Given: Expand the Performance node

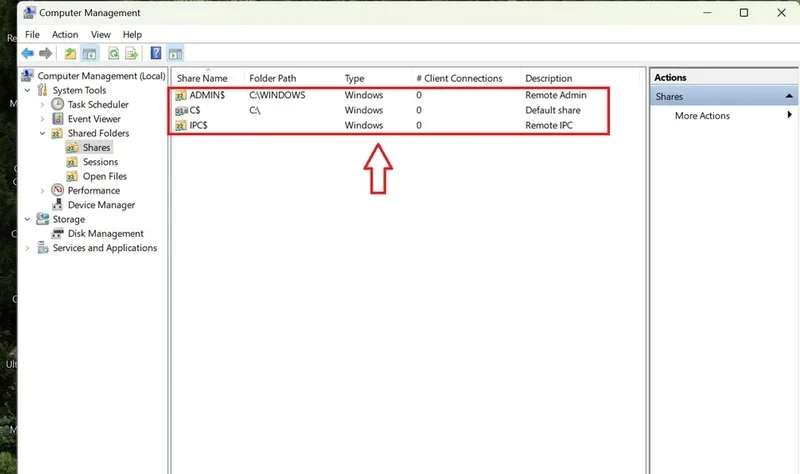Looking at the screenshot, I should coord(42,190).
